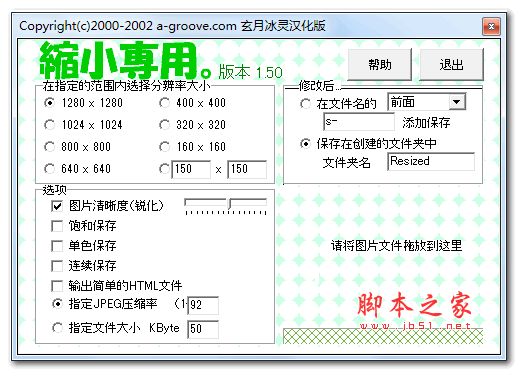Click the JPEG compression field showing 92
This screenshot has width=518, height=372.
coord(203,305)
